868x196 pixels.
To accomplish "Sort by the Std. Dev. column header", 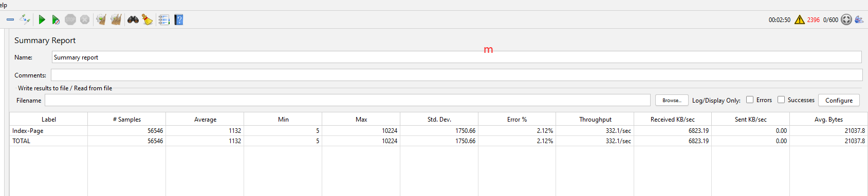I will 439,119.
